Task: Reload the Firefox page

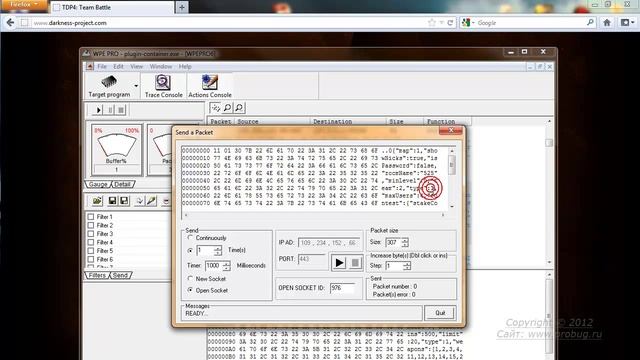Action: coord(450,23)
